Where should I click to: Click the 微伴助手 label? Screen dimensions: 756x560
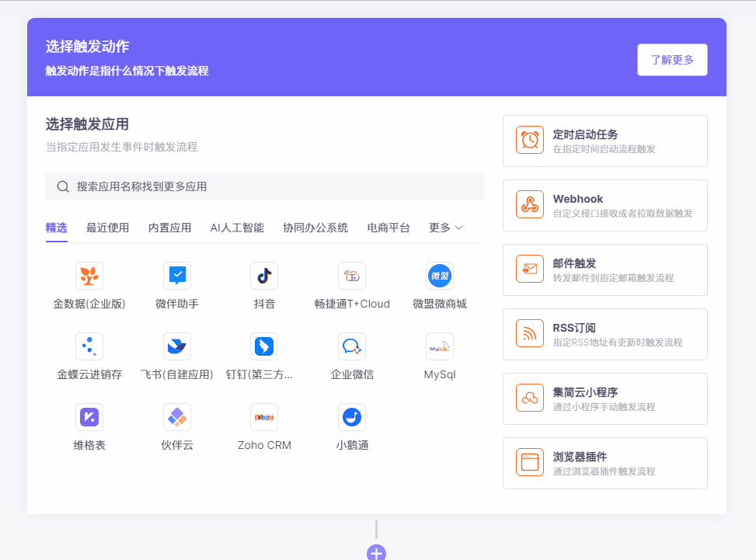pyautogui.click(x=177, y=304)
